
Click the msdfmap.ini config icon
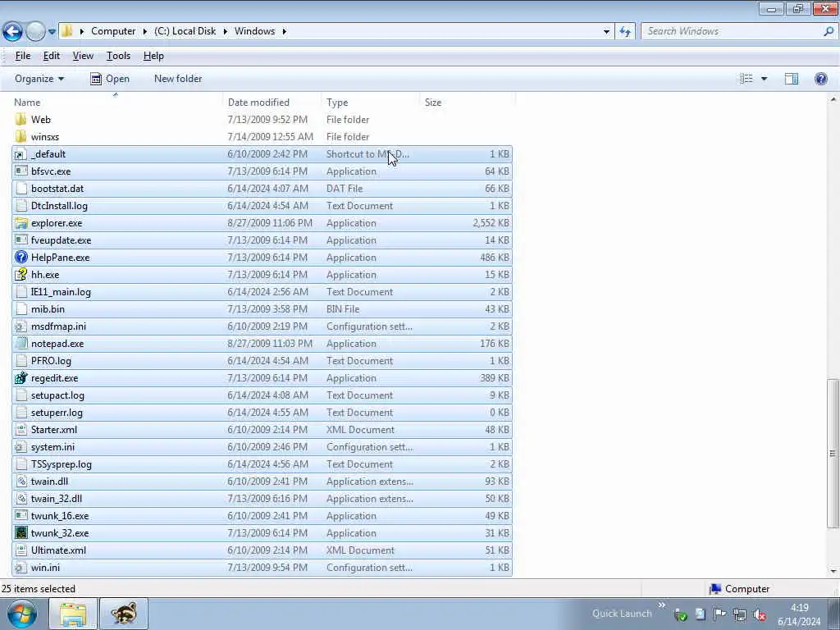21,326
